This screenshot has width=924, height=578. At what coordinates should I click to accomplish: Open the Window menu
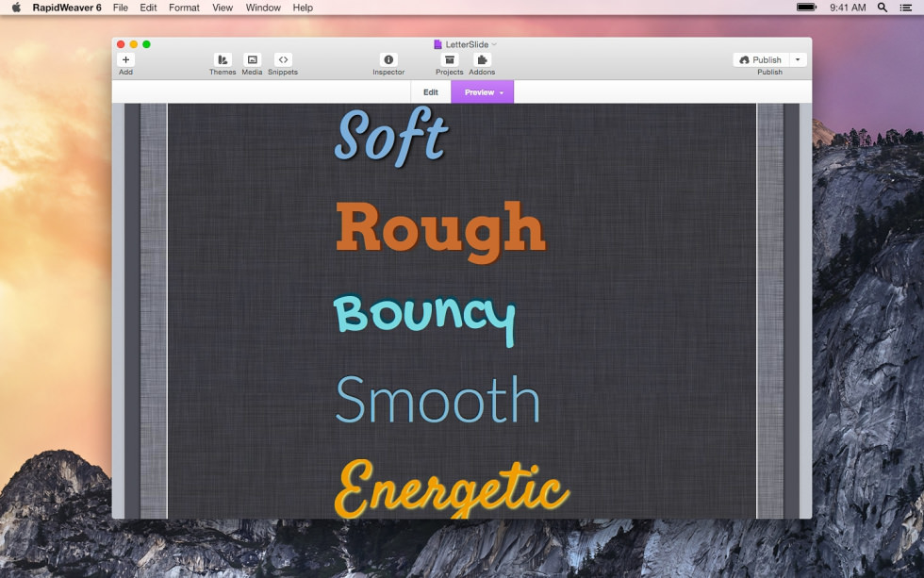click(263, 8)
